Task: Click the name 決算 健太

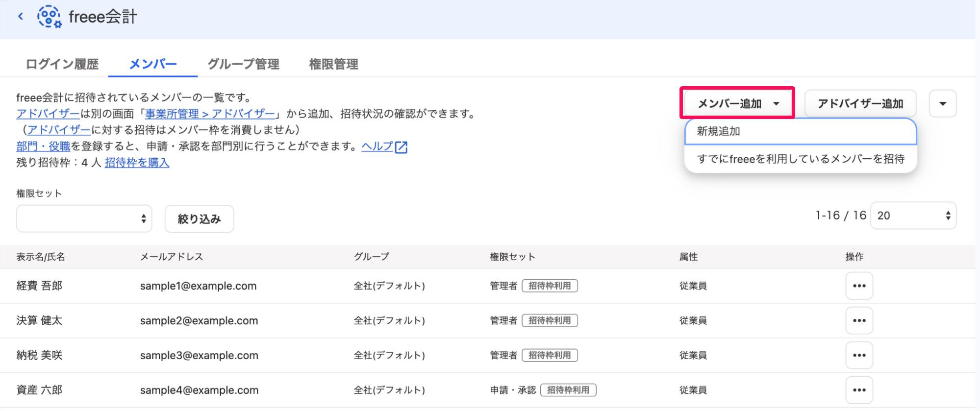Action: click(x=39, y=320)
